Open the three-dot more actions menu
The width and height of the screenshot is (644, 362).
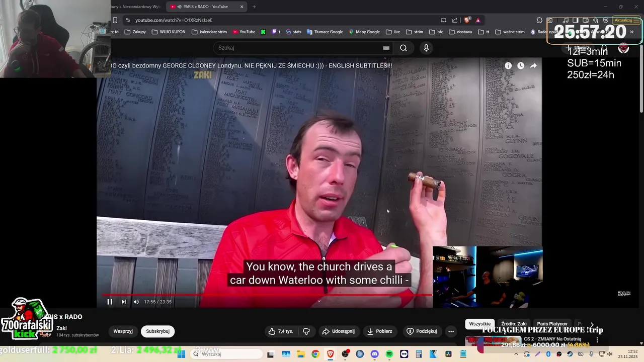tap(451, 331)
